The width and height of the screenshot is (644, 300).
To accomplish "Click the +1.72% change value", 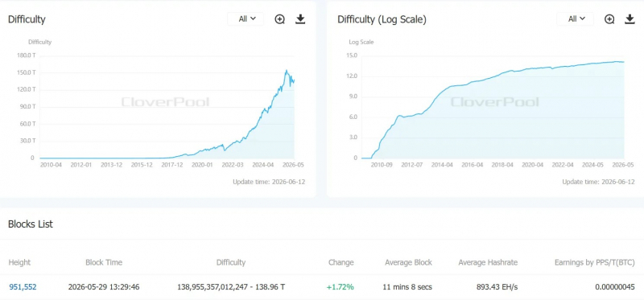I will (340, 287).
